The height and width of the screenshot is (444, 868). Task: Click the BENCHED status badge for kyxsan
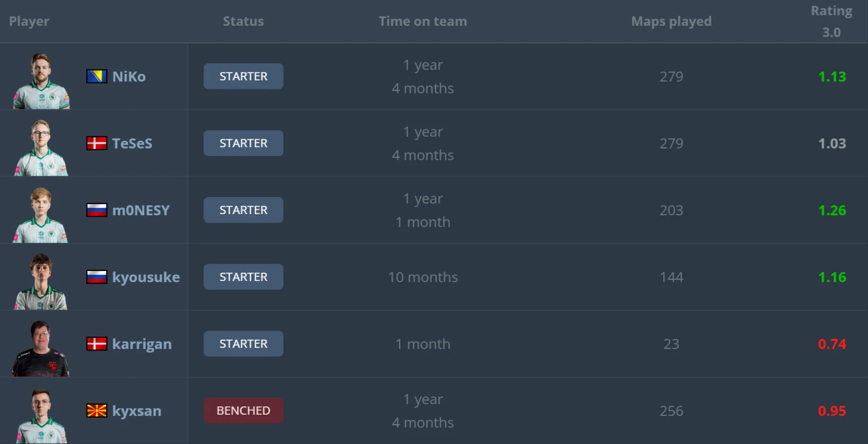(243, 411)
